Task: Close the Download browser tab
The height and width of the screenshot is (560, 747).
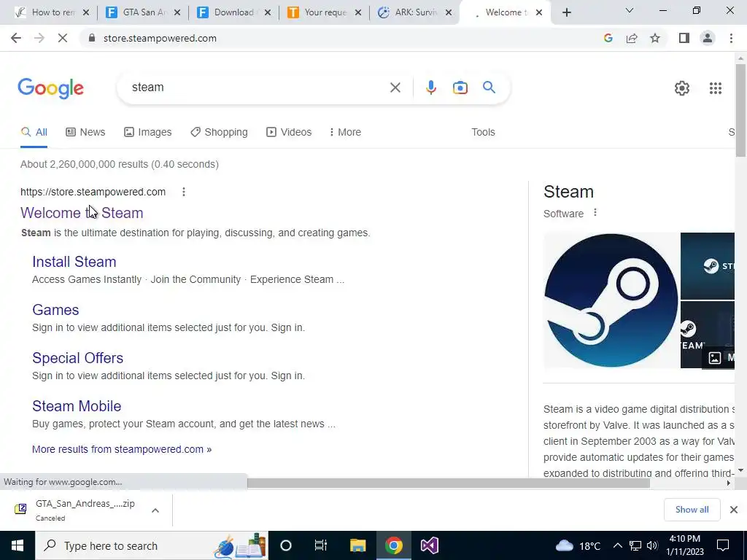Action: tap(268, 13)
